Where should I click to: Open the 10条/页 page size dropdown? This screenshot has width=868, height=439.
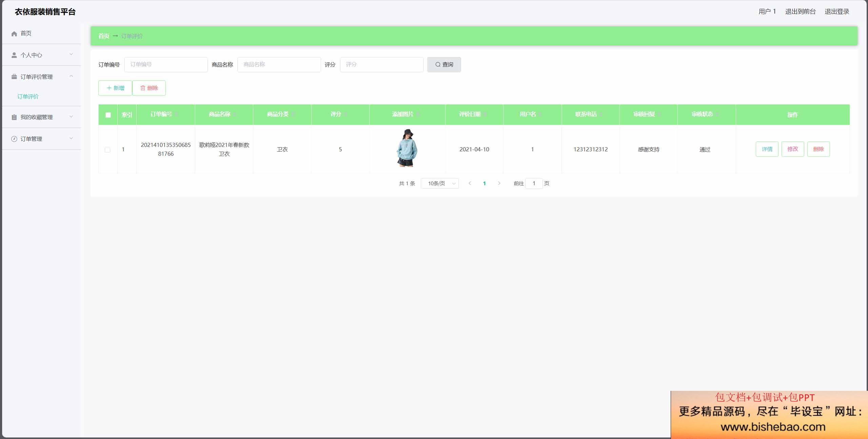coord(440,183)
